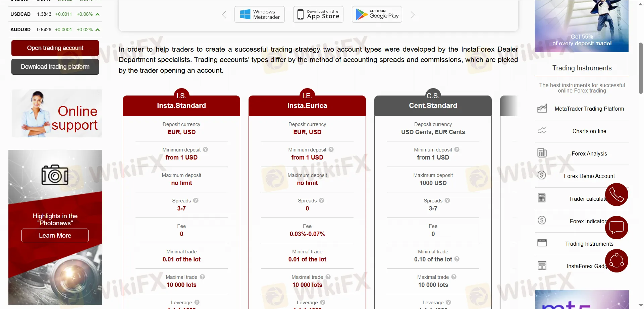This screenshot has height=309, width=644.
Task: Go to previous platform with left chevron
Action: (224, 15)
